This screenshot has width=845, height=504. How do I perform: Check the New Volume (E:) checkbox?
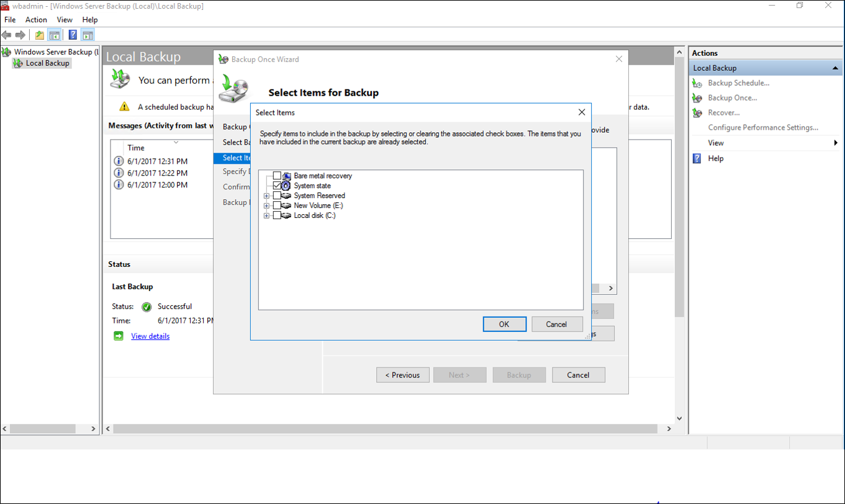click(277, 205)
